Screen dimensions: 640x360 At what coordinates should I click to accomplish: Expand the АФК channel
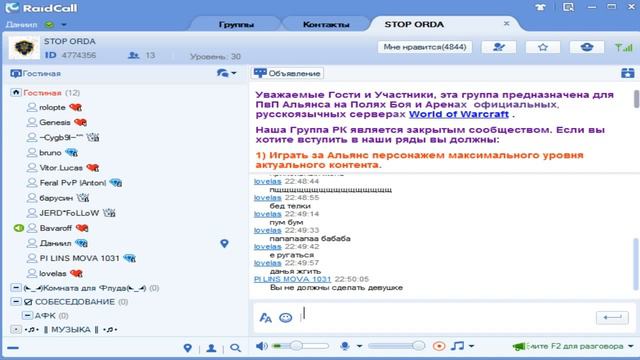27,316
